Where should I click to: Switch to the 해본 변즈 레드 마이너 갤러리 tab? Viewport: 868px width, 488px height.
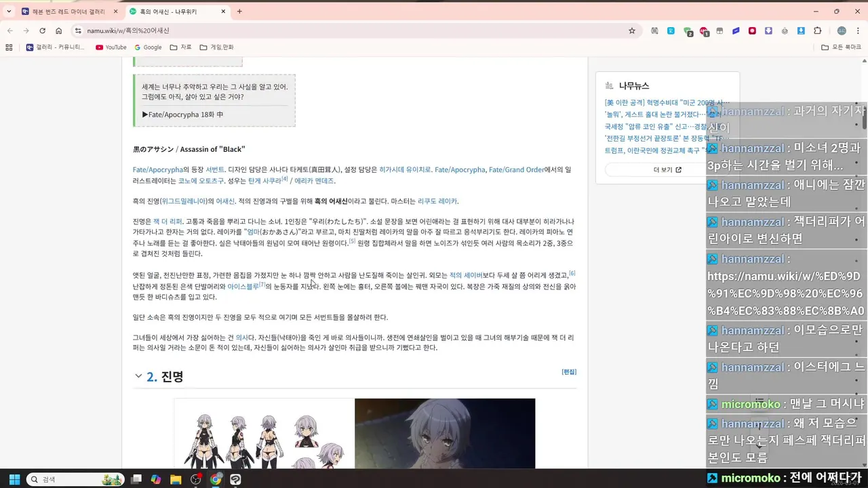pos(69,12)
